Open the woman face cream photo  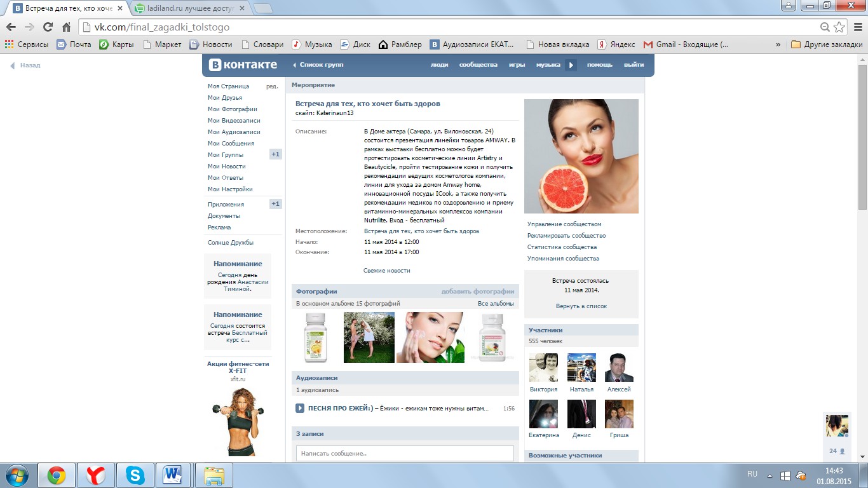click(x=430, y=337)
